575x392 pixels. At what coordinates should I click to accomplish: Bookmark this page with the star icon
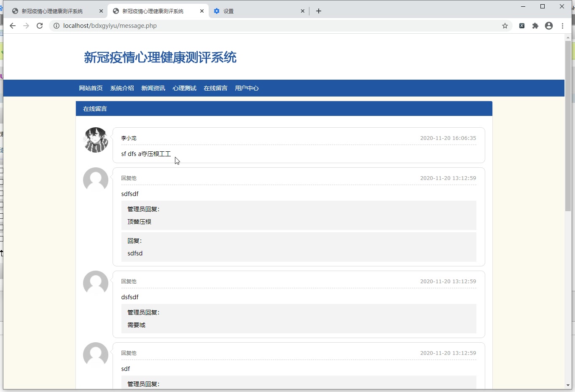pos(505,26)
